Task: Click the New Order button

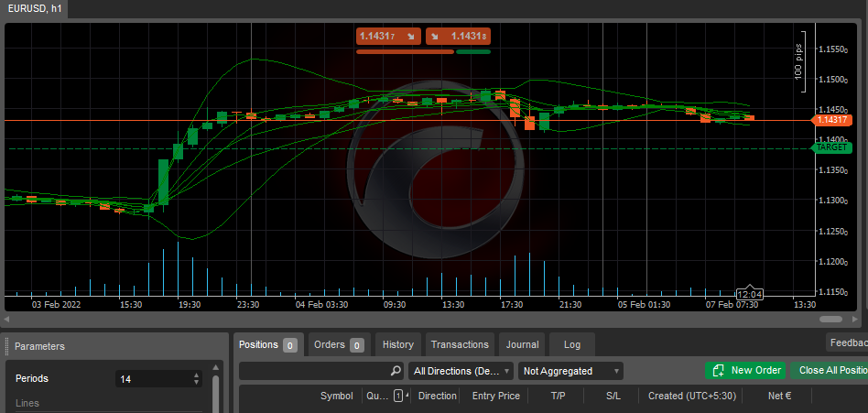Action: coord(747,370)
